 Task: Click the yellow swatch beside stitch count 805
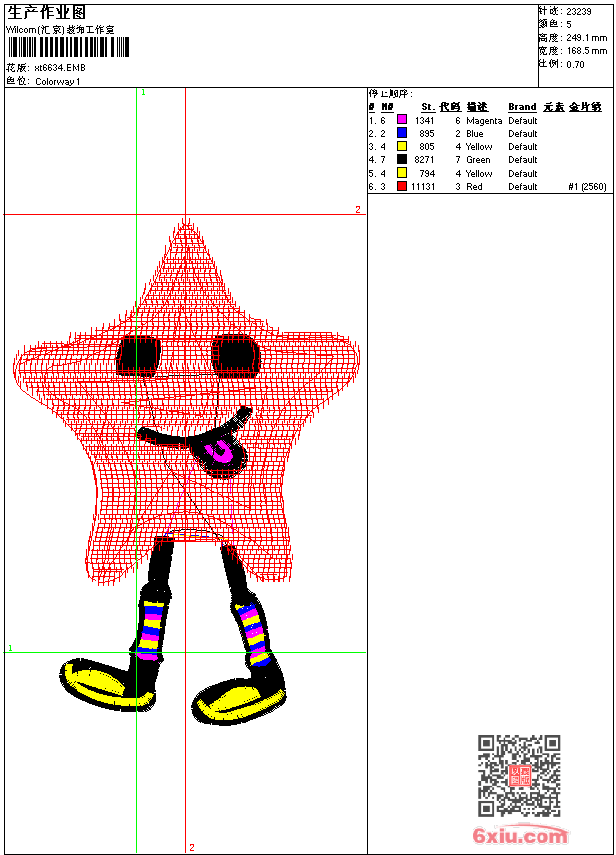point(402,146)
